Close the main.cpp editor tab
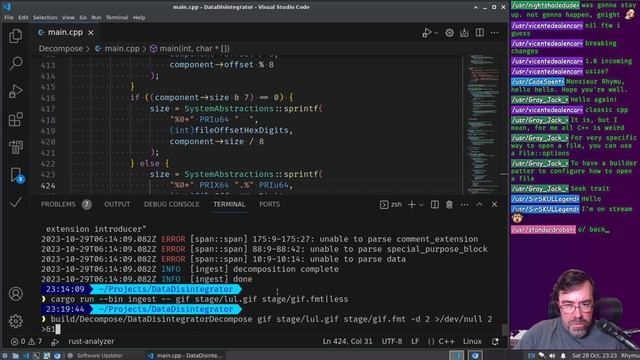This screenshot has width=640, height=360. click(x=91, y=33)
